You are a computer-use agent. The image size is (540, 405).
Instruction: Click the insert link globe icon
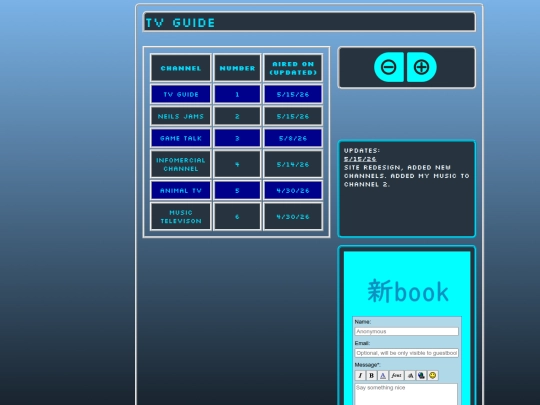point(421,375)
